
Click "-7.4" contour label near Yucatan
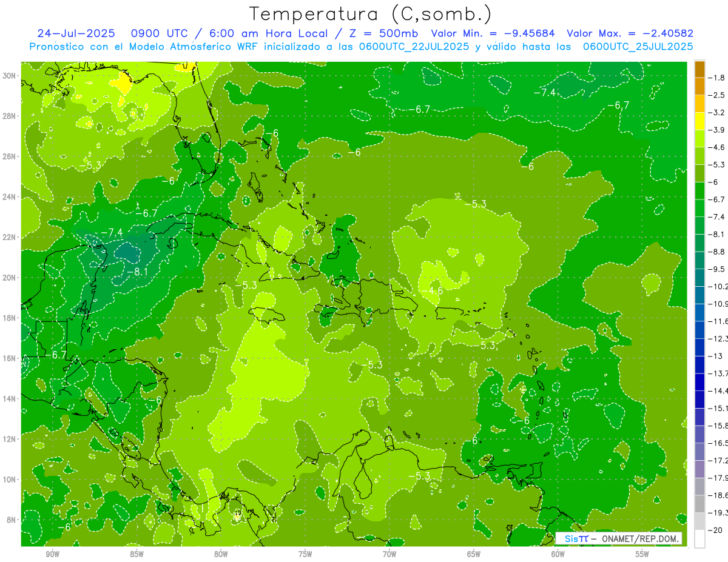(111, 233)
